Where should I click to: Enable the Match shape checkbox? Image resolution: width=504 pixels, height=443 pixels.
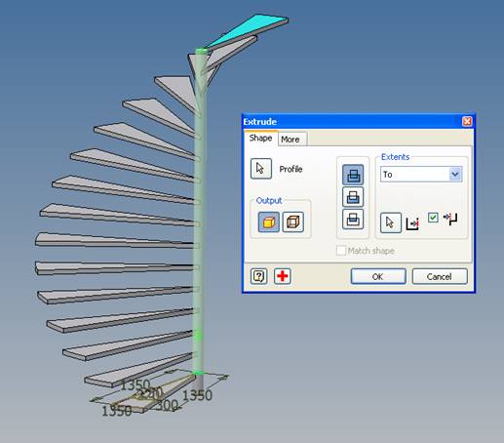tap(341, 251)
